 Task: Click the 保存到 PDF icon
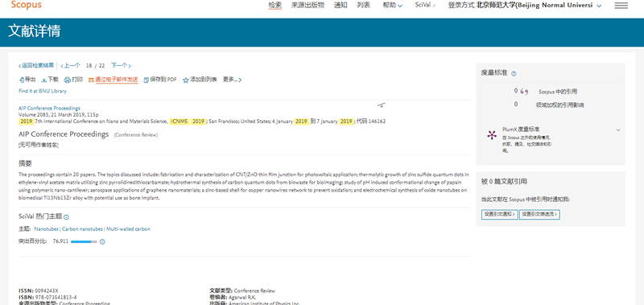[147, 80]
